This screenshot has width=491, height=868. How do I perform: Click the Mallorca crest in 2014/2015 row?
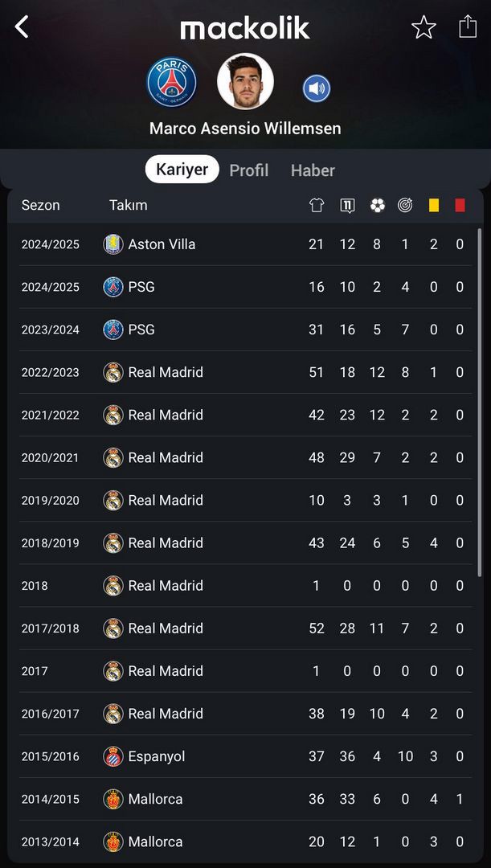(113, 799)
